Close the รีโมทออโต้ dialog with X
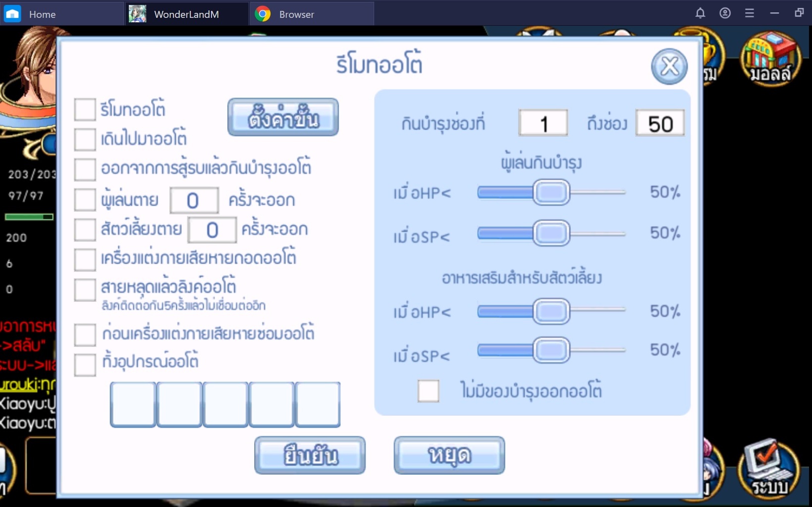The height and width of the screenshot is (507, 812). [669, 66]
